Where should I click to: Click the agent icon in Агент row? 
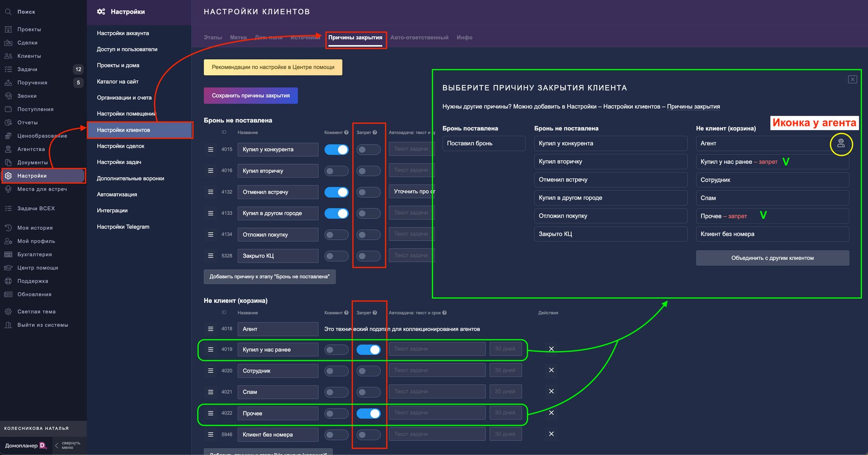[841, 144]
